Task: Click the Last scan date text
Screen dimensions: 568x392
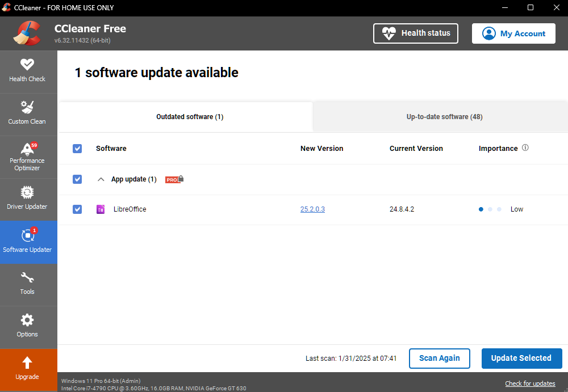Action: click(x=350, y=359)
